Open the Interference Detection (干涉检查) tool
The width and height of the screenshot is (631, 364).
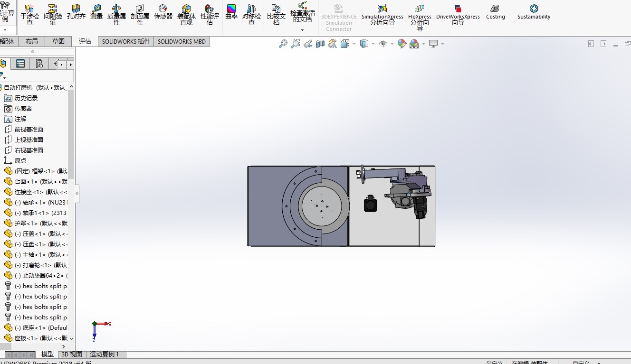click(29, 15)
